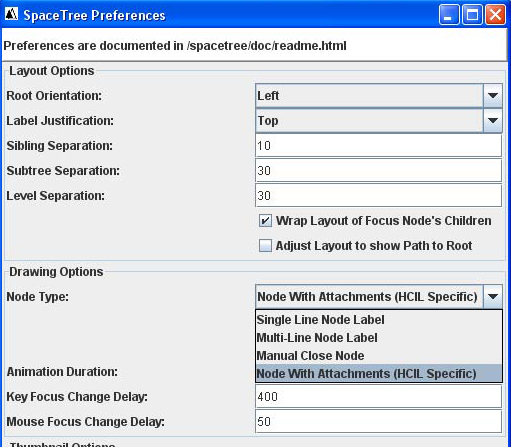Click the Root Orientation label
This screenshot has width=511, height=447.
[x=54, y=96]
